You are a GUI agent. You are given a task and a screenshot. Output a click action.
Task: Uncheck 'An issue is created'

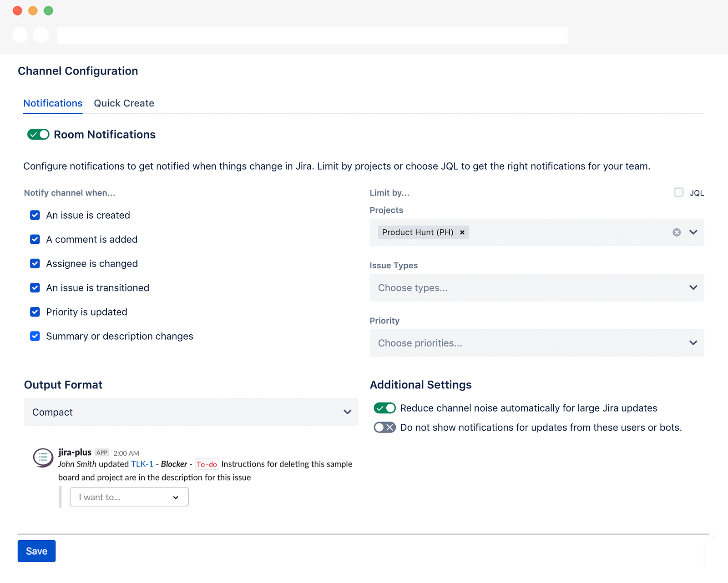[x=35, y=215]
